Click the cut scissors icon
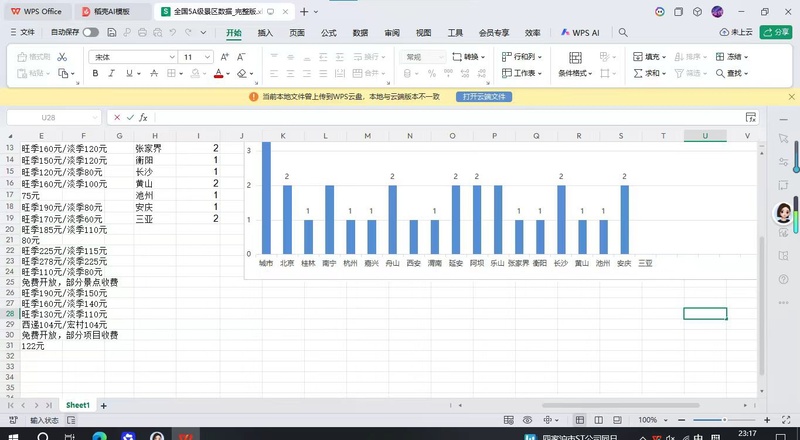The height and width of the screenshot is (440, 800). tap(62, 57)
